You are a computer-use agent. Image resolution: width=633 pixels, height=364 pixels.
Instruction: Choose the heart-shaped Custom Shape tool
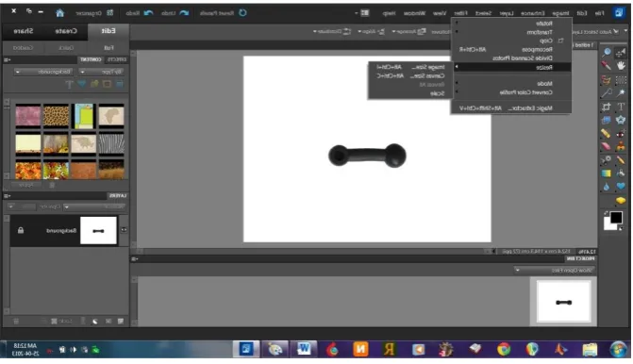pyautogui.click(x=621, y=187)
